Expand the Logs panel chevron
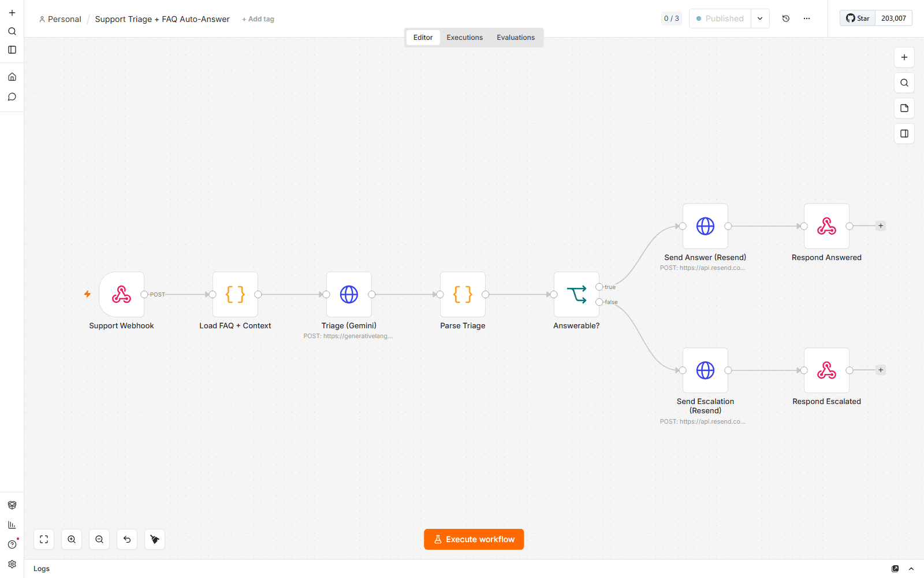924x578 pixels. point(911,569)
